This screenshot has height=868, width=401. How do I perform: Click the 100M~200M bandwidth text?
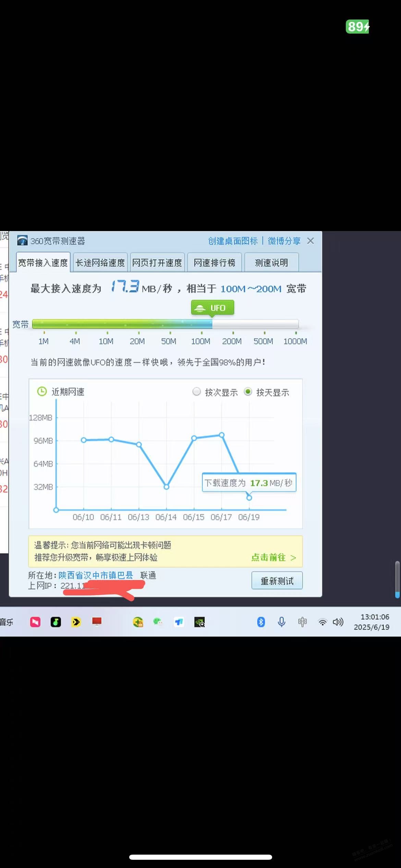click(x=251, y=289)
